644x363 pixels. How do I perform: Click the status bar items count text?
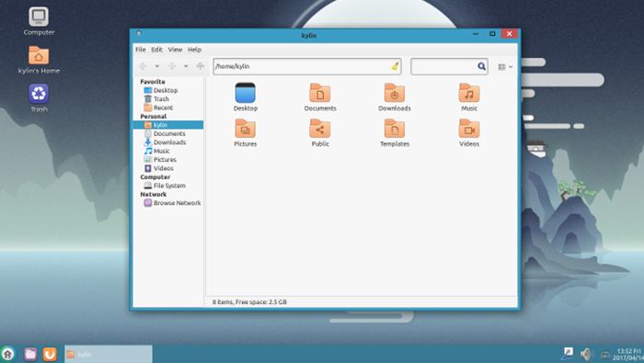[249, 301]
